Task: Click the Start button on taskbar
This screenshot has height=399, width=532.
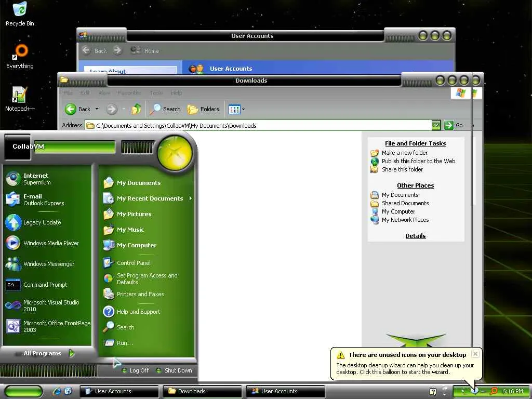Action: point(23,391)
